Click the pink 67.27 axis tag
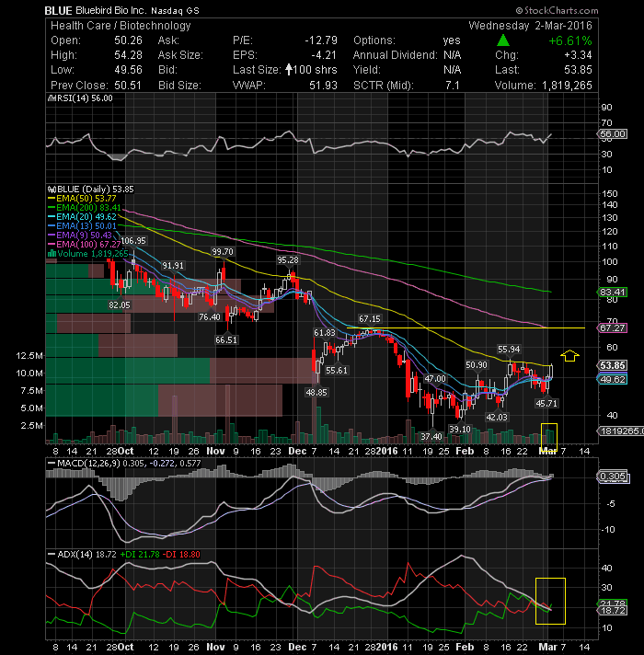This screenshot has width=644, height=655. [612, 328]
